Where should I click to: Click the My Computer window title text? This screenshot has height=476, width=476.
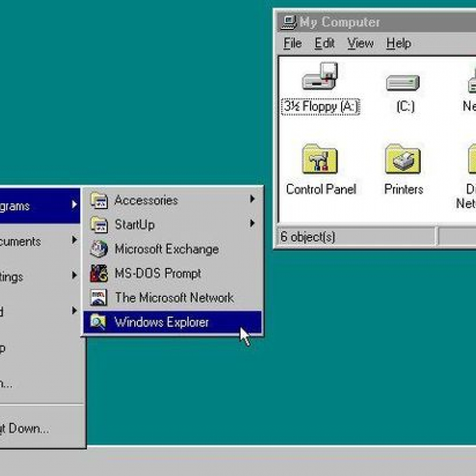pos(340,22)
